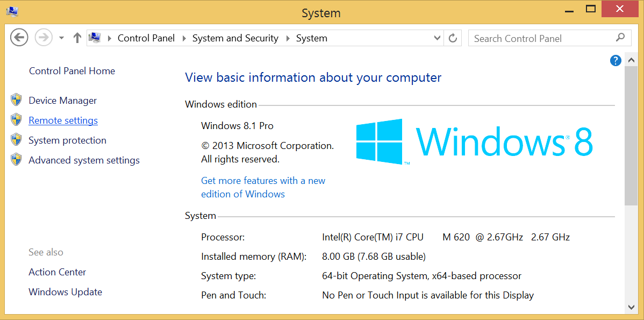The height and width of the screenshot is (320, 644).
Task: Click the shield icon beside System protection
Action: click(x=16, y=139)
